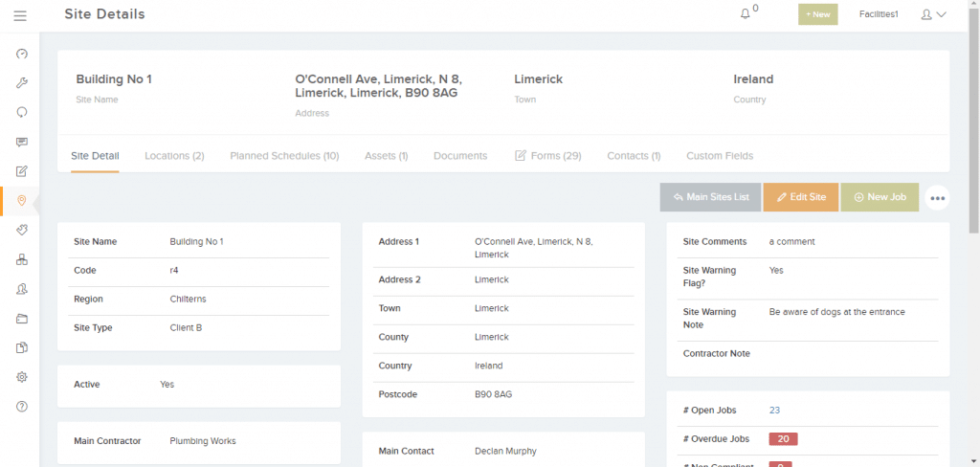The image size is (980, 467).
Task: Open the Planned Schedules (10) tab
Action: pyautogui.click(x=284, y=156)
